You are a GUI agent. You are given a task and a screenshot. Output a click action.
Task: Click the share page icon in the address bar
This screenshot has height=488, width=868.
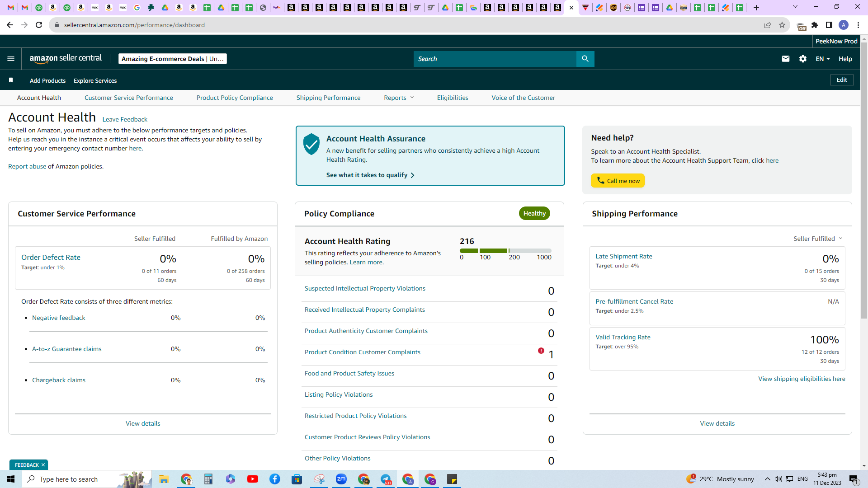tap(768, 25)
